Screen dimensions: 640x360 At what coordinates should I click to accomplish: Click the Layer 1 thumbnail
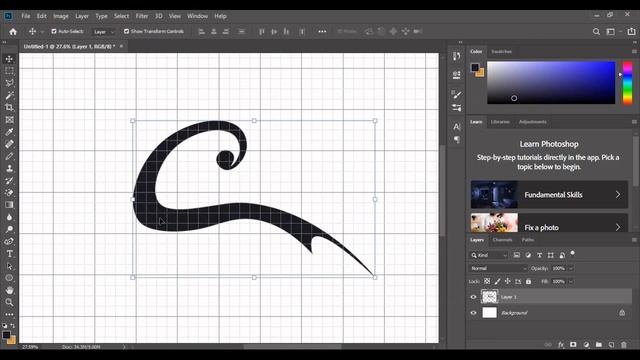pyautogui.click(x=489, y=297)
